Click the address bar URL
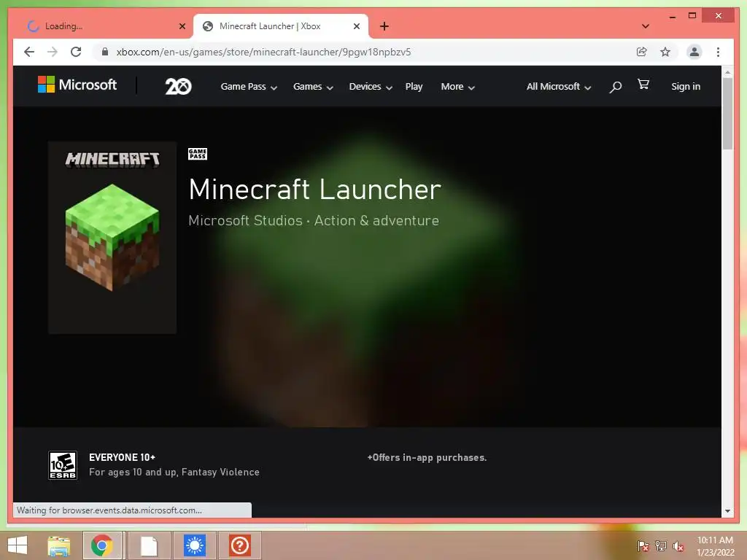747x560 pixels. tap(263, 52)
